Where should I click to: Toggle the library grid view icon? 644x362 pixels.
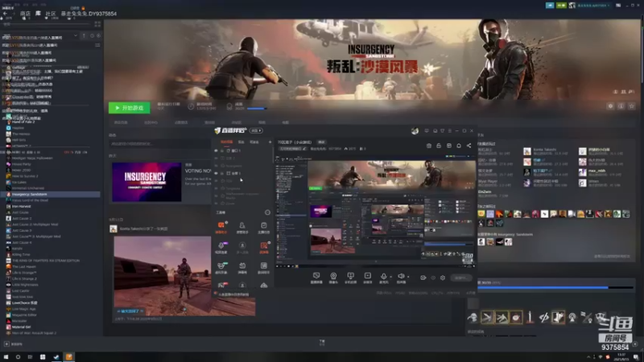click(x=97, y=24)
